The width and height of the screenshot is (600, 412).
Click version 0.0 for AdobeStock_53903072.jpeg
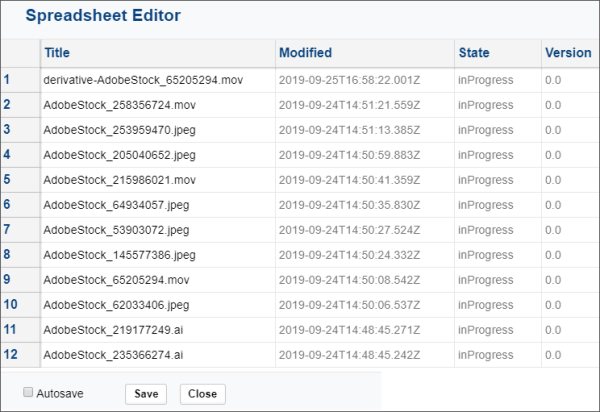[x=571, y=230]
